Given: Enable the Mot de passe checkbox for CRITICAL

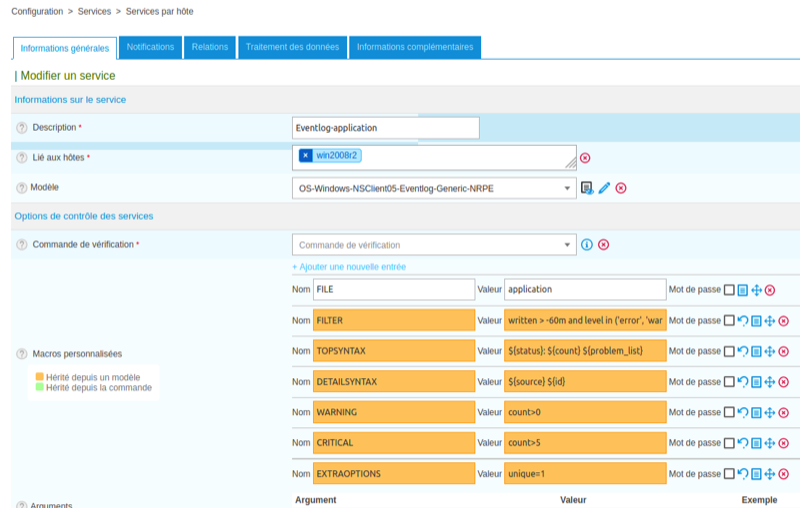Looking at the screenshot, I should pyautogui.click(x=729, y=443).
